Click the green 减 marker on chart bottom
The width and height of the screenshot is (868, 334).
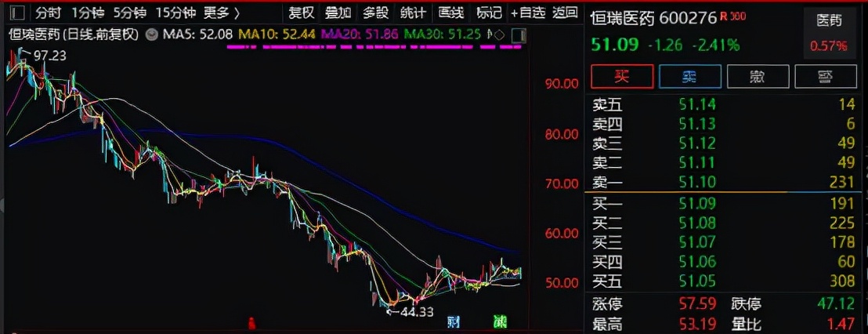point(500,321)
